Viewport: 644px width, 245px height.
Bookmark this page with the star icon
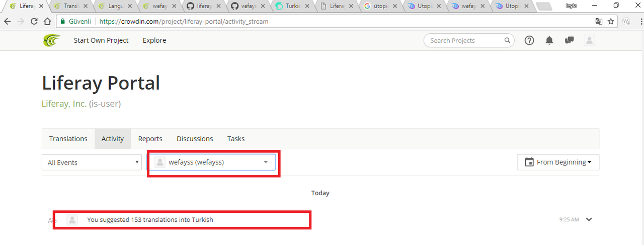coord(611,22)
